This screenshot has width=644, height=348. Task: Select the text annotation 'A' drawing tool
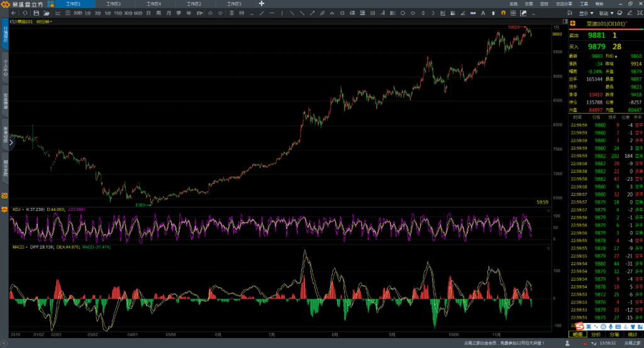click(483, 13)
